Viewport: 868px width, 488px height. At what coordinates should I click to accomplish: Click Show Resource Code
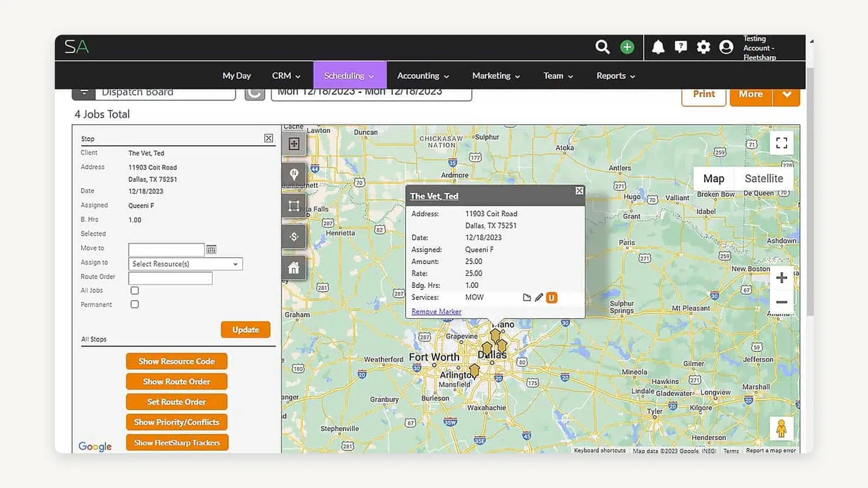coord(177,361)
